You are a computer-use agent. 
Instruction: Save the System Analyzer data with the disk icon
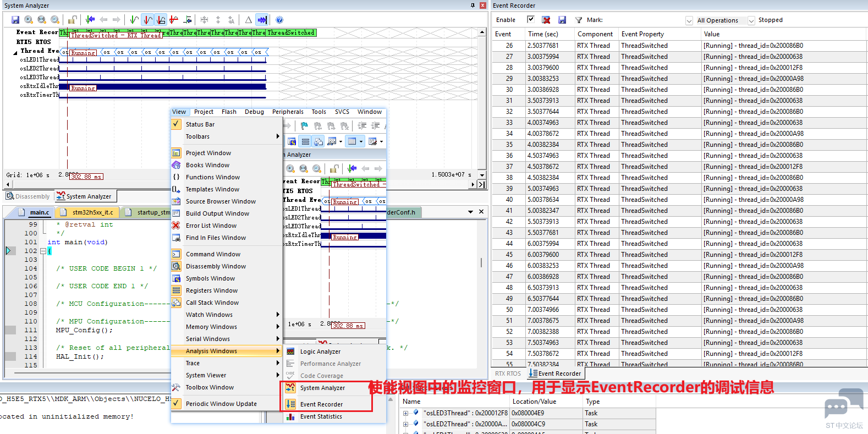pos(15,20)
